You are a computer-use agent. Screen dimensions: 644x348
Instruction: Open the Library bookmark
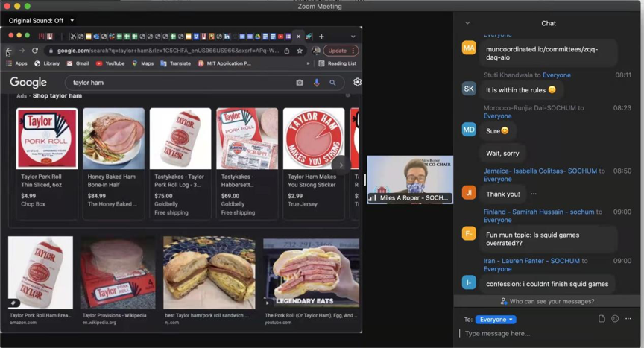pos(47,63)
